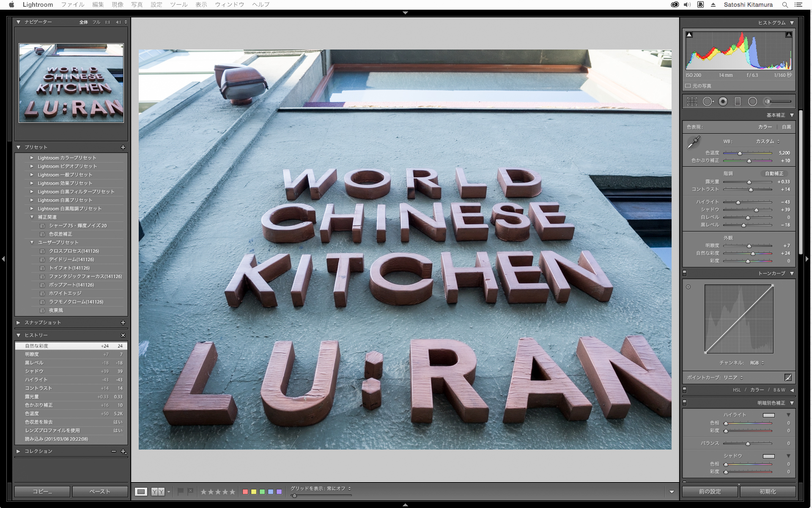
Task: Click the Before/After YY view icon
Action: coord(158,491)
